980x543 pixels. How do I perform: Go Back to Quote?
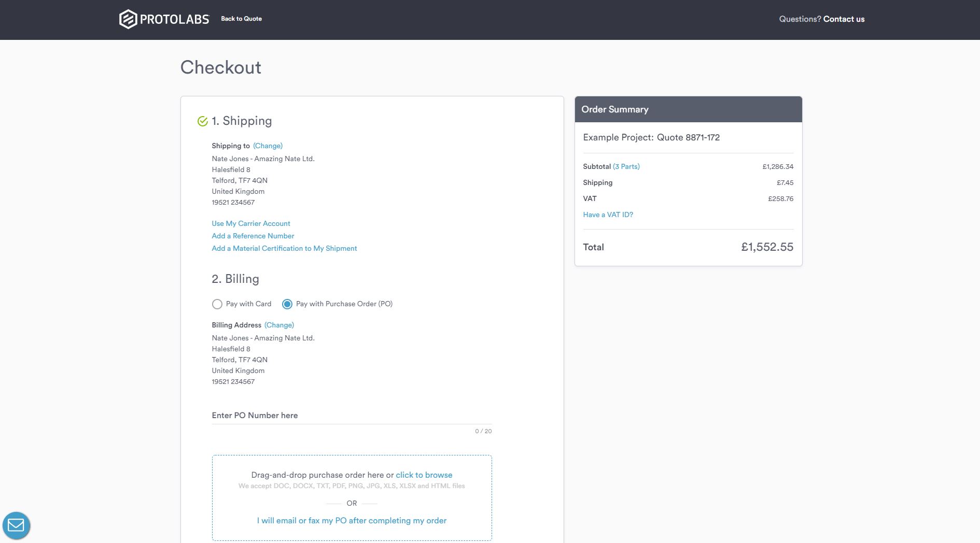[x=241, y=19]
